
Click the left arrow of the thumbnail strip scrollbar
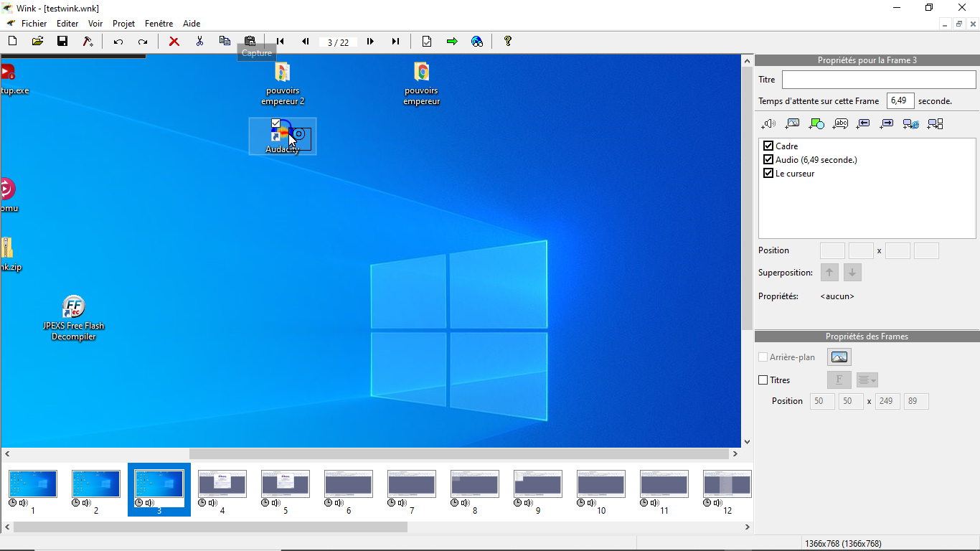[6, 527]
